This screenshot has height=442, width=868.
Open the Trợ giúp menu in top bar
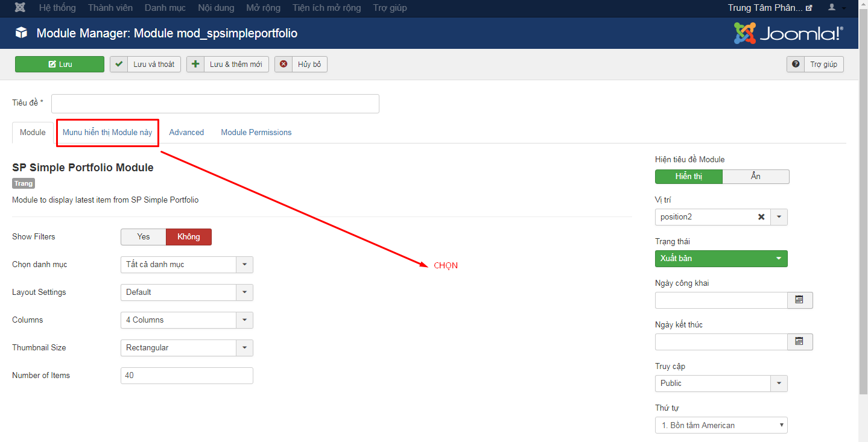[x=390, y=8]
